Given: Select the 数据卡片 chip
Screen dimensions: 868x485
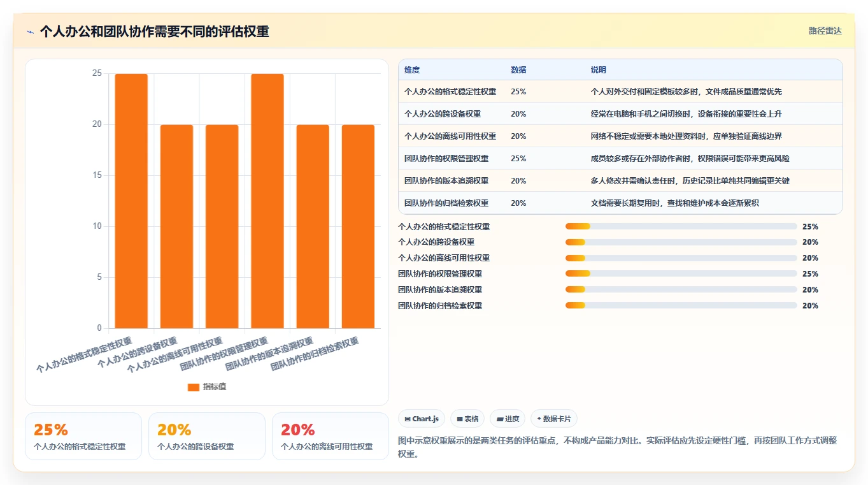Looking at the screenshot, I should click(x=554, y=419).
